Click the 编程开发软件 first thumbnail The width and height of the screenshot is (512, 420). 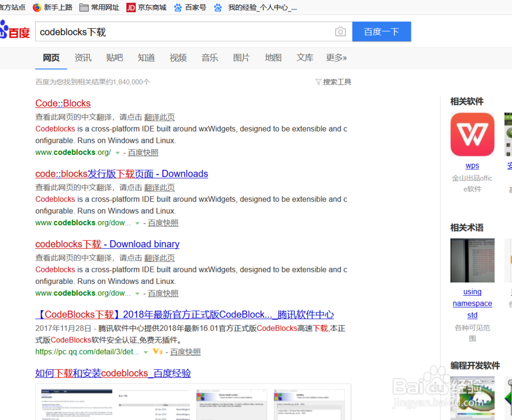(472, 398)
